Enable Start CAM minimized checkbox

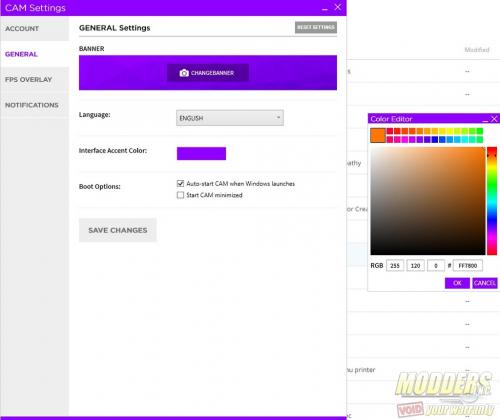pyautogui.click(x=180, y=195)
